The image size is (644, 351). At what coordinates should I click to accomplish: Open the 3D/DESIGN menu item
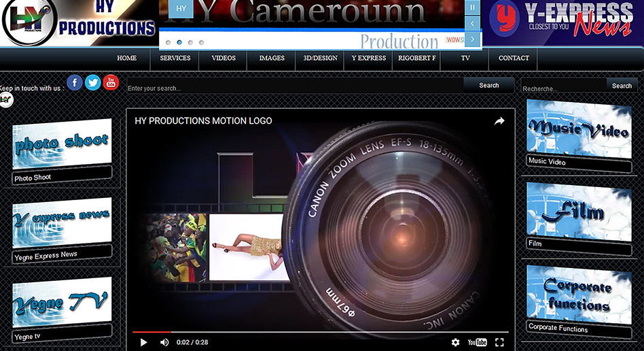coord(320,58)
